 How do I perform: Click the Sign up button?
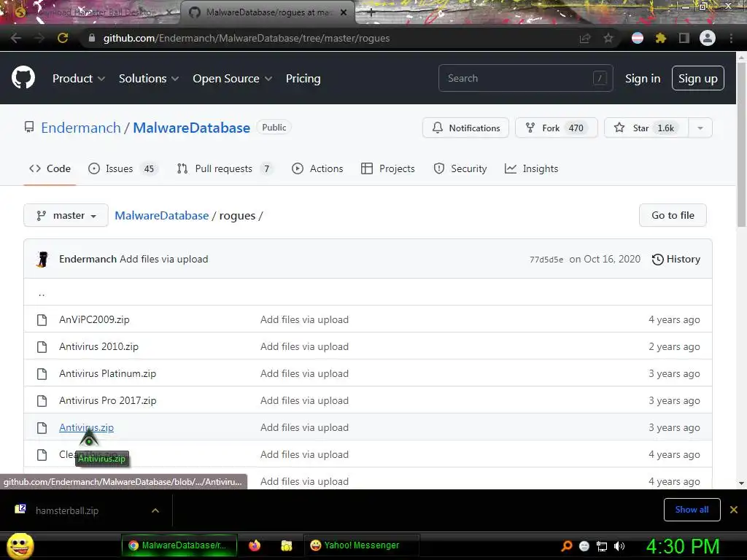coord(698,78)
